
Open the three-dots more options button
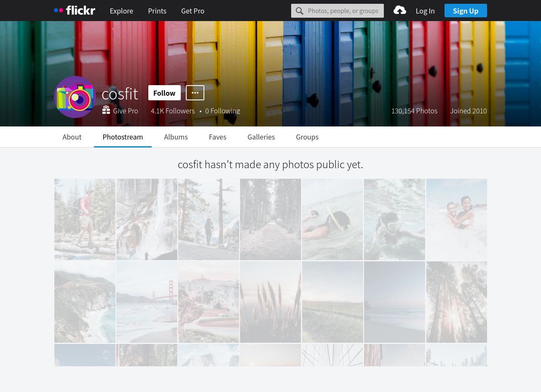click(195, 93)
